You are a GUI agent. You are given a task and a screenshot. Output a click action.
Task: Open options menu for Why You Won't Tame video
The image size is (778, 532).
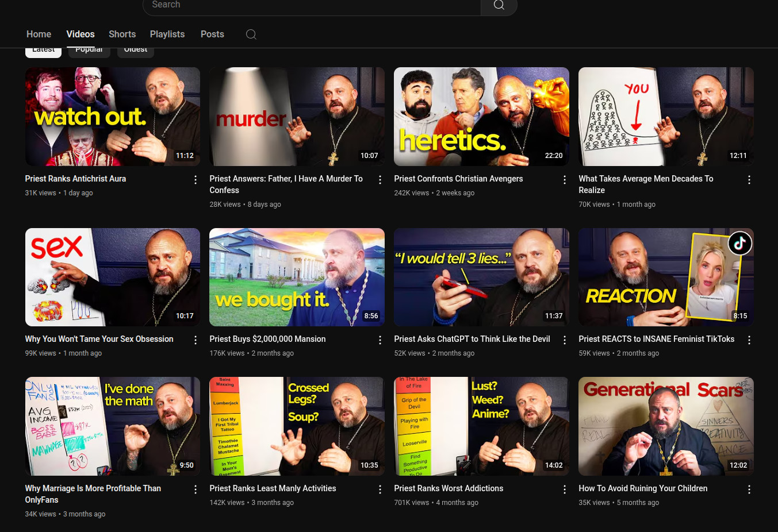pos(196,340)
